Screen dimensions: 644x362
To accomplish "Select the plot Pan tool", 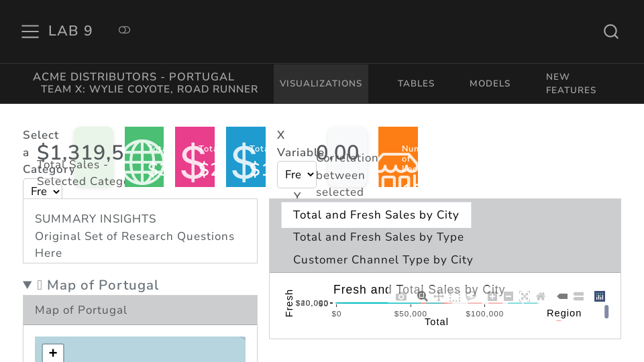I will click(439, 296).
